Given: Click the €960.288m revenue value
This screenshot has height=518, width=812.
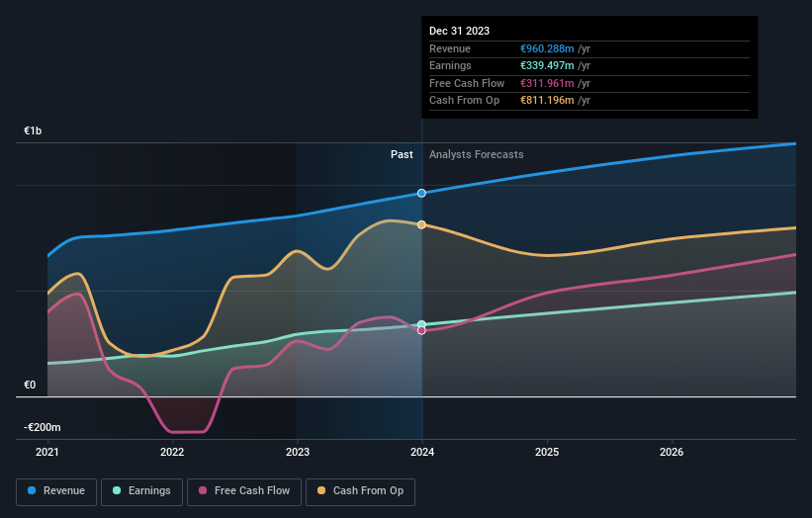Looking at the screenshot, I should (x=547, y=48).
